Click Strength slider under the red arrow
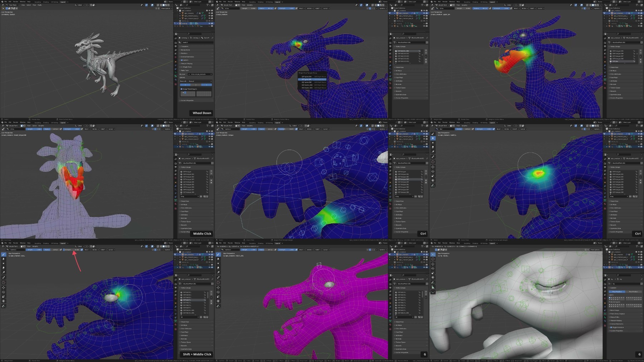This screenshot has width=644, height=362. 72,250
